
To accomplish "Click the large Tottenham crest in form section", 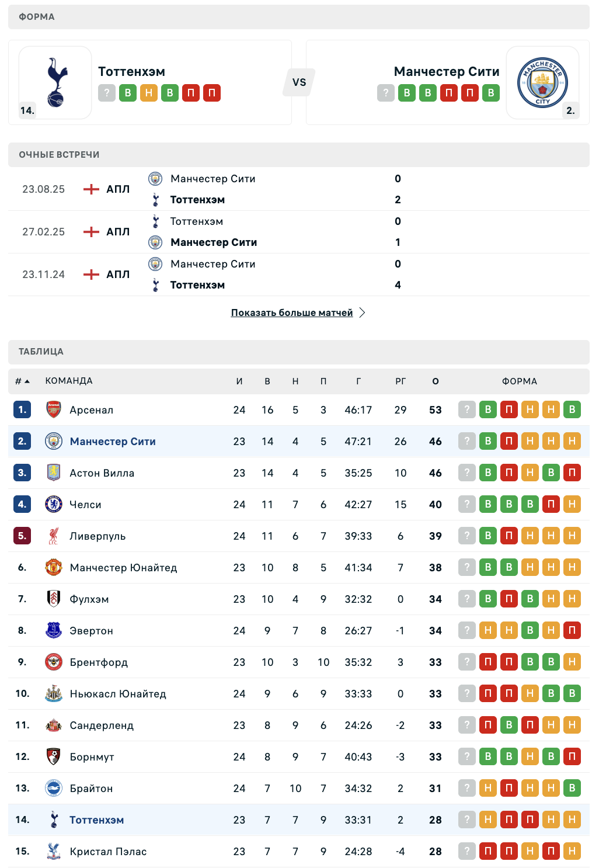I will click(55, 82).
